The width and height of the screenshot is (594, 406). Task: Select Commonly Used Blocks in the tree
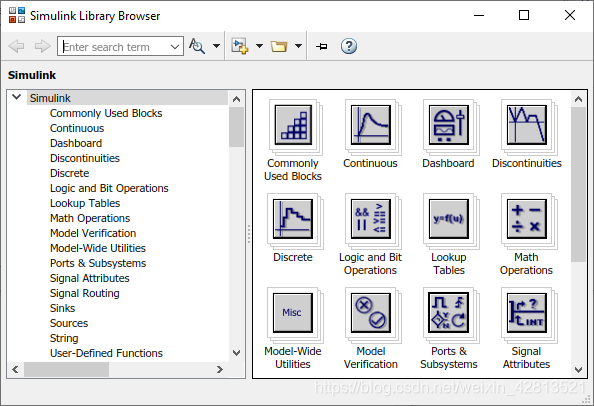click(106, 113)
